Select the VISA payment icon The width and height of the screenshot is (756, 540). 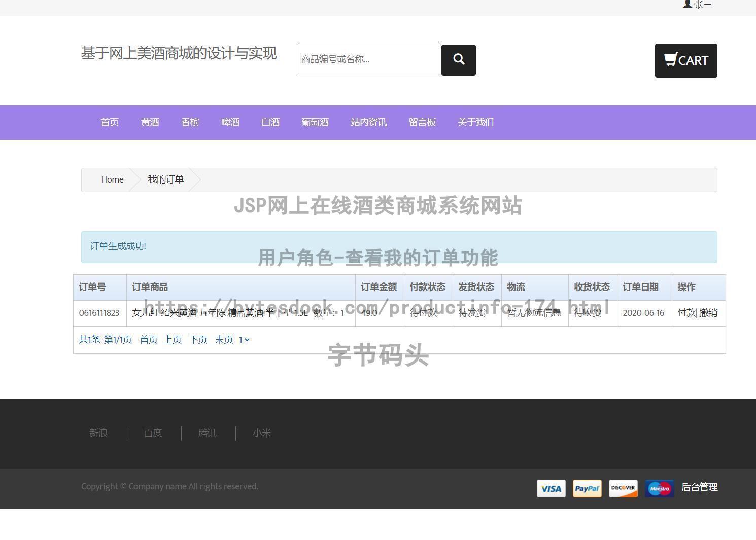(x=551, y=488)
